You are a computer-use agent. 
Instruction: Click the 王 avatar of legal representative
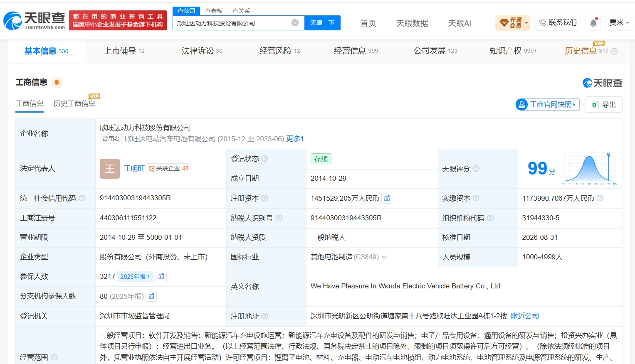pyautogui.click(x=110, y=169)
